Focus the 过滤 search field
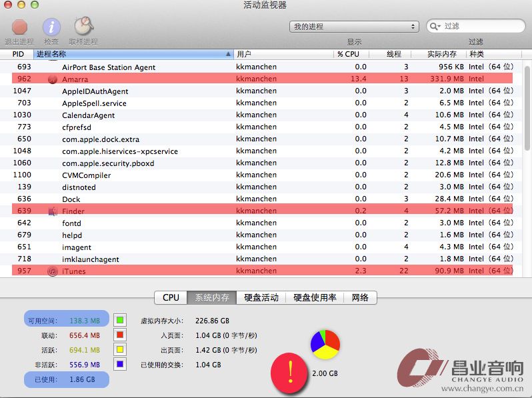This screenshot has width=532, height=398. 475,26
